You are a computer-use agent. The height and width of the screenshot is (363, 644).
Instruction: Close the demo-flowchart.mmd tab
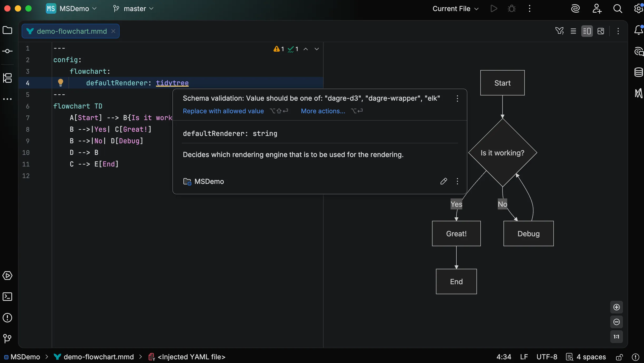click(113, 31)
